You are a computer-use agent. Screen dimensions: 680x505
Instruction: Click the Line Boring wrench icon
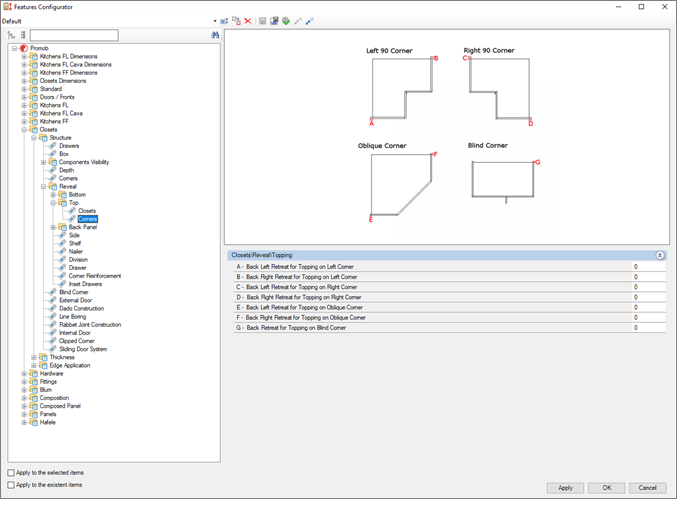[x=53, y=317]
